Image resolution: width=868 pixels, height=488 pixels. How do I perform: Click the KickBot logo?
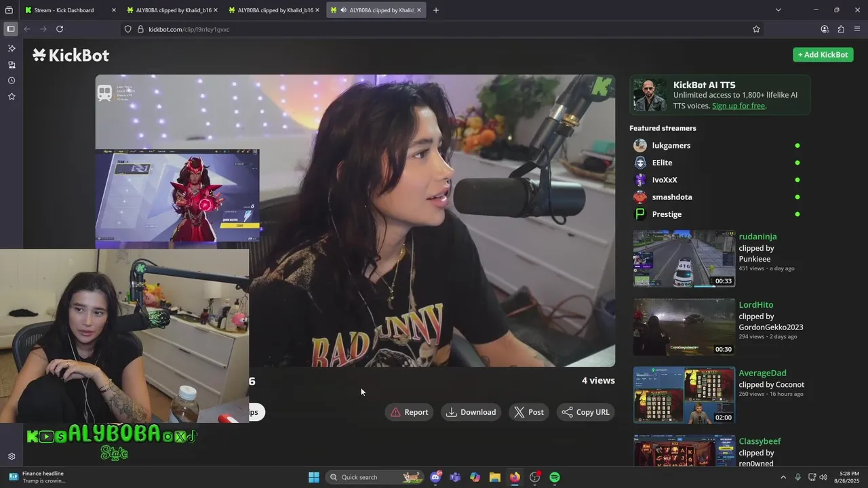[71, 56]
